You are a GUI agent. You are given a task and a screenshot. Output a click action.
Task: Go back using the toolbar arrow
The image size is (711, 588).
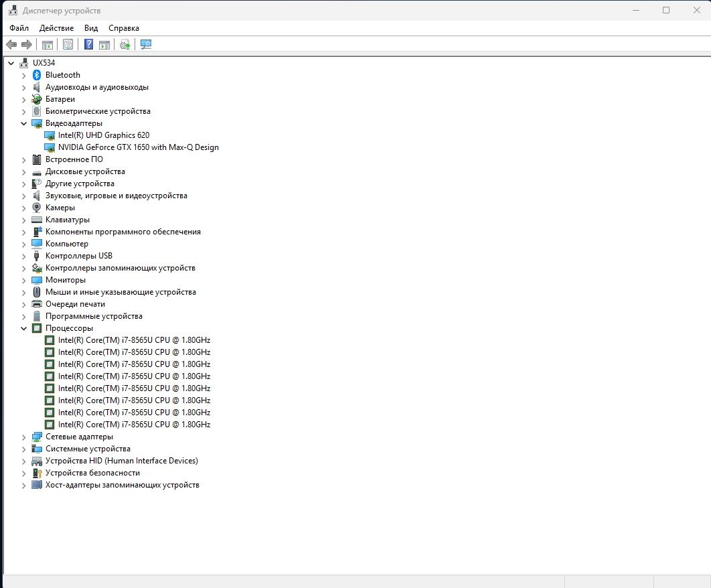(x=11, y=44)
